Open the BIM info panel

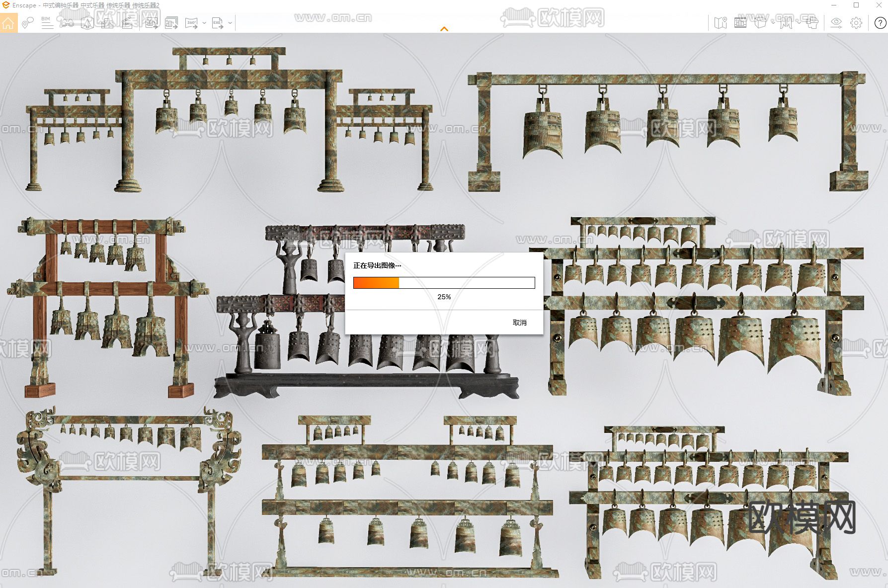pos(47,23)
